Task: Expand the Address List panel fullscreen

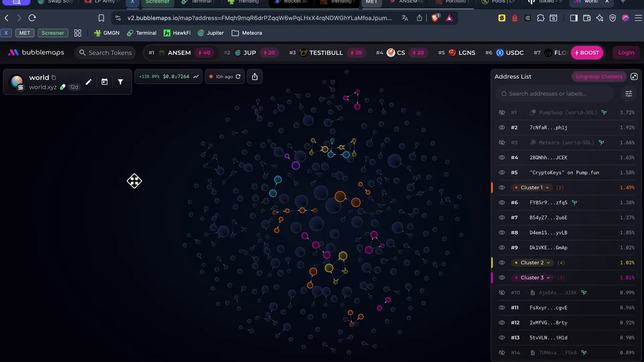Action: tap(634, 77)
